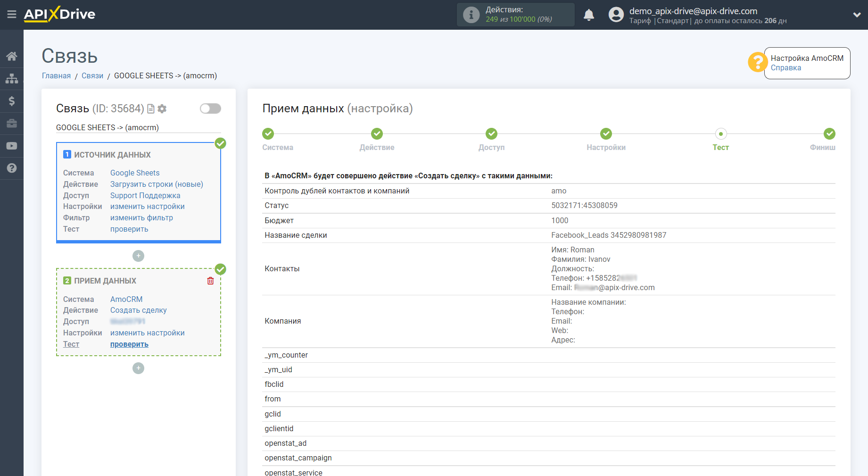The image size is (868, 476).
Task: Go to Home in sidebar
Action: point(12,56)
